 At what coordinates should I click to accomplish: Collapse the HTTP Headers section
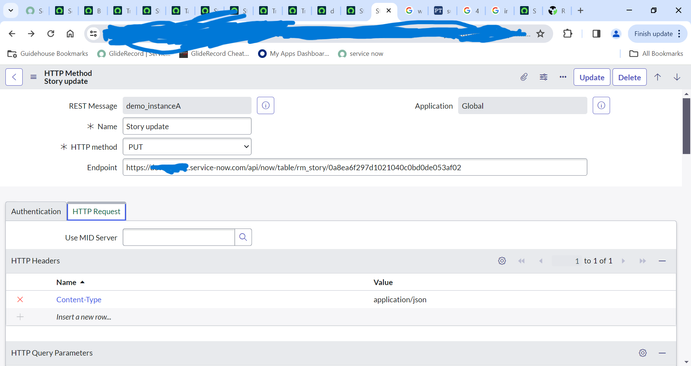point(662,261)
